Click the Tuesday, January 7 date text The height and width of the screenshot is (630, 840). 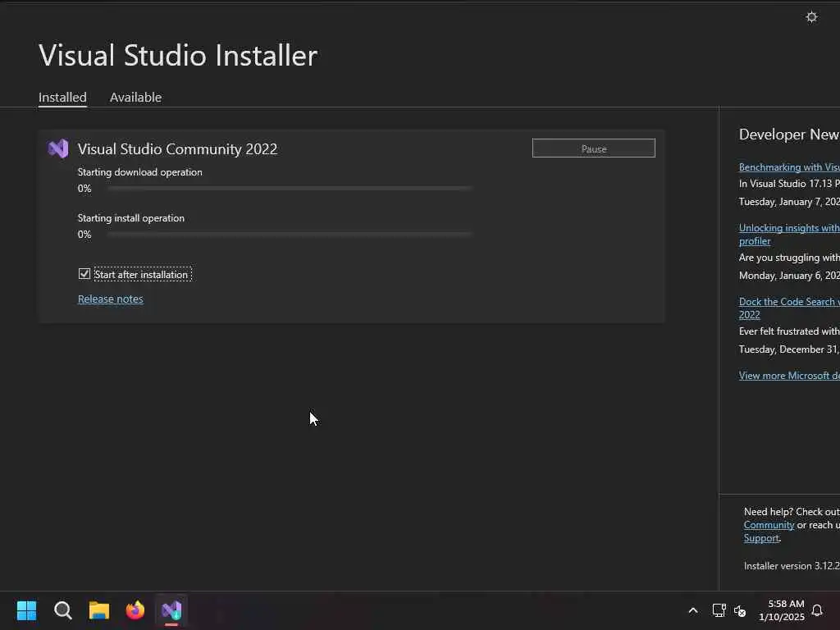point(789,202)
